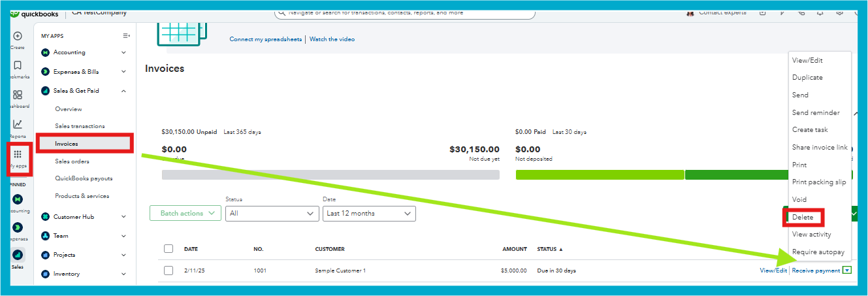868x296 pixels.
Task: Expand the Accounting menu chevron
Action: click(124, 52)
